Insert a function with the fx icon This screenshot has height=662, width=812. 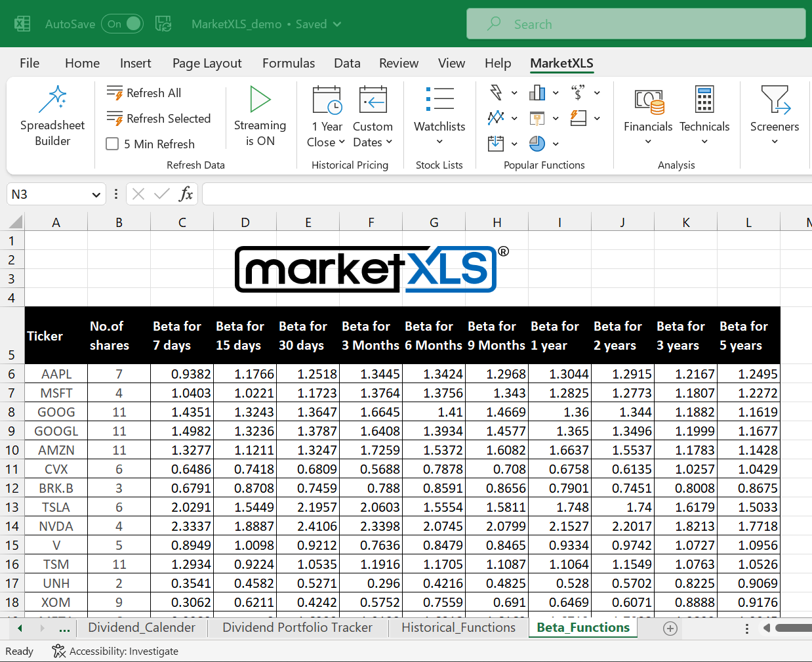point(186,194)
